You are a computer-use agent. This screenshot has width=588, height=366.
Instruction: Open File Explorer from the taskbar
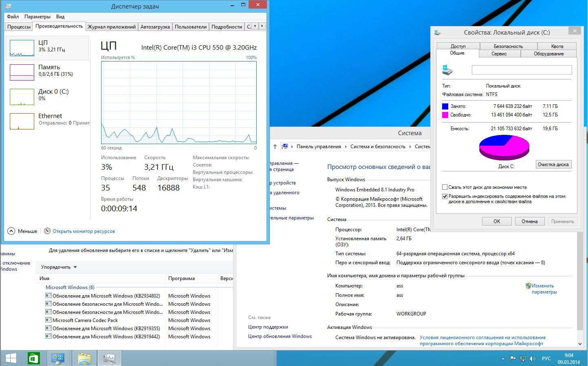[x=84, y=358]
